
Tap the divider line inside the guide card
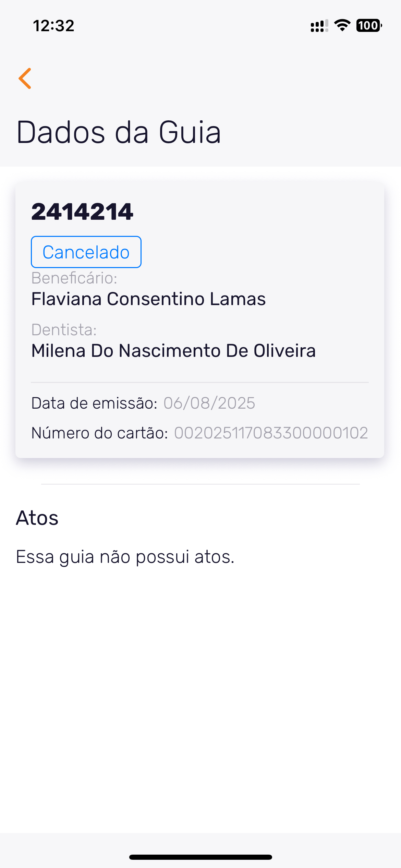[x=200, y=382]
